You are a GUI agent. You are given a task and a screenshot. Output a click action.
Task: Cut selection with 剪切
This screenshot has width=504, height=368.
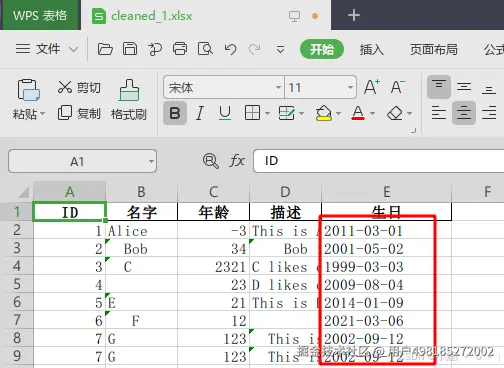79,87
